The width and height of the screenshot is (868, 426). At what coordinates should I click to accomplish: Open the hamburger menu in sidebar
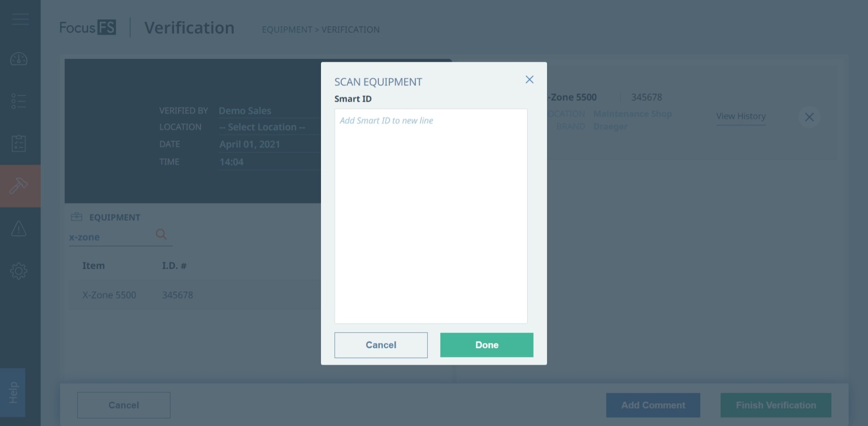pyautogui.click(x=20, y=19)
